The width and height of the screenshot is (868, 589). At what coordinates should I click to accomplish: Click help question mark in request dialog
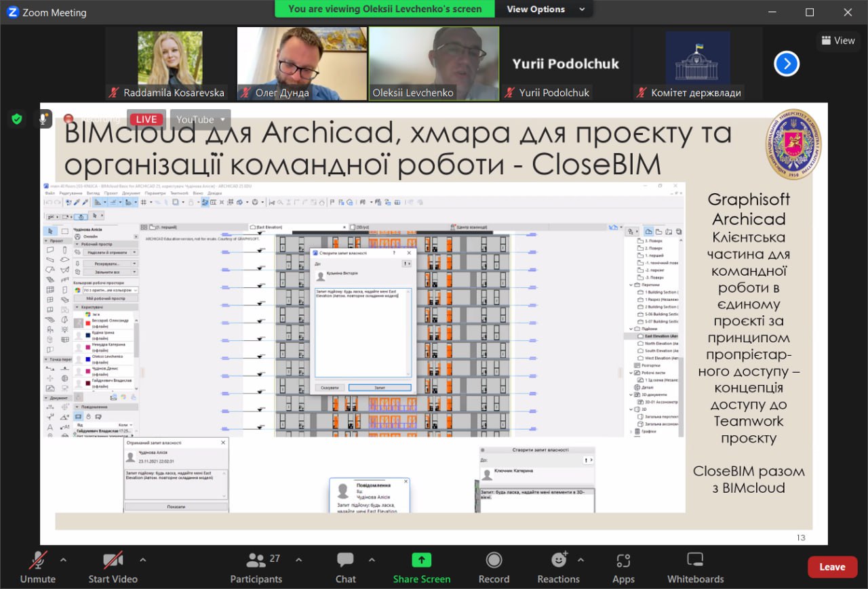click(x=395, y=253)
